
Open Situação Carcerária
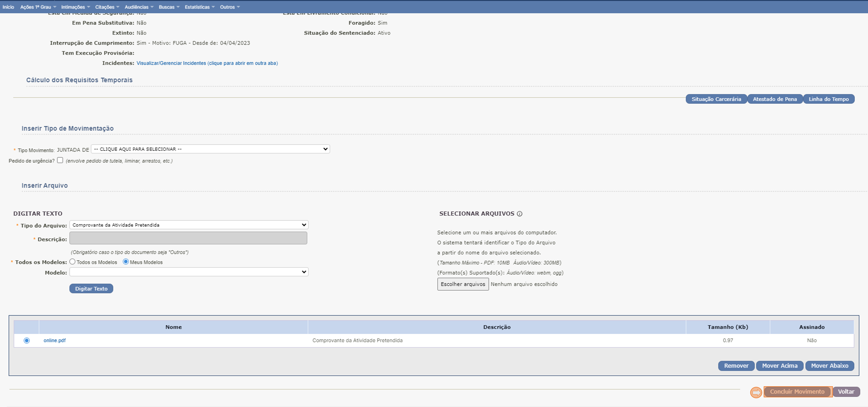716,99
